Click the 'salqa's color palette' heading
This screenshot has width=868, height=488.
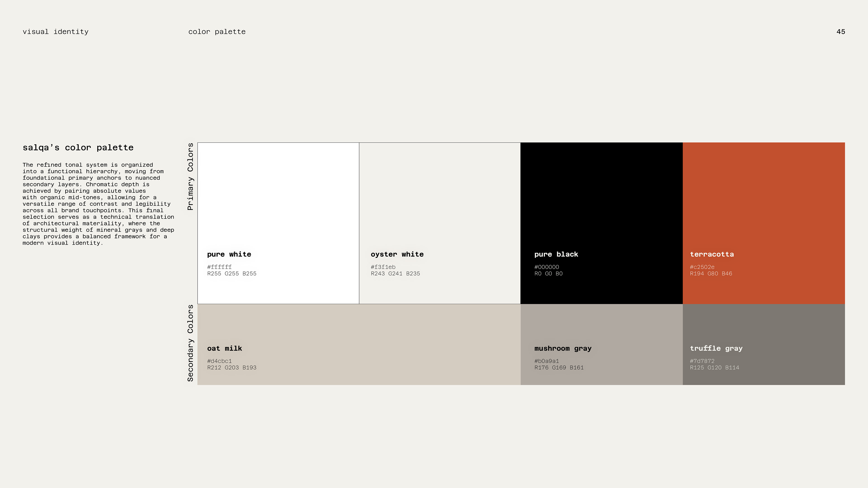(x=78, y=148)
